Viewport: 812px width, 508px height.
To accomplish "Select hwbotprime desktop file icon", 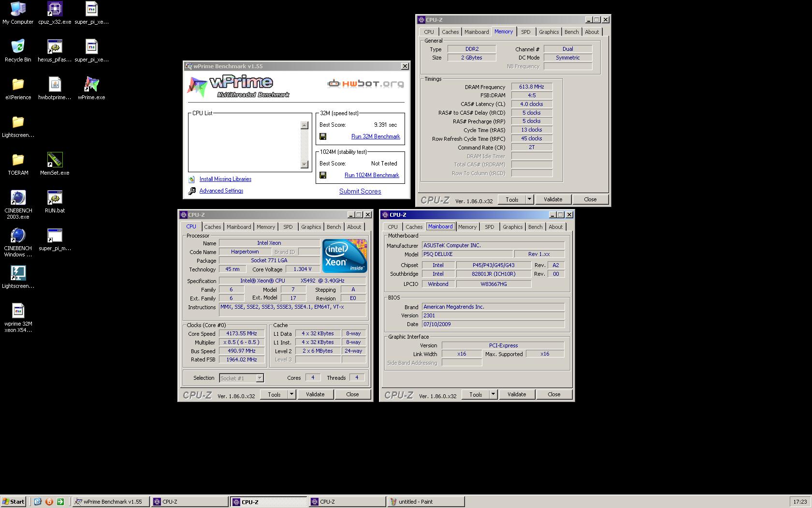I will point(55,84).
